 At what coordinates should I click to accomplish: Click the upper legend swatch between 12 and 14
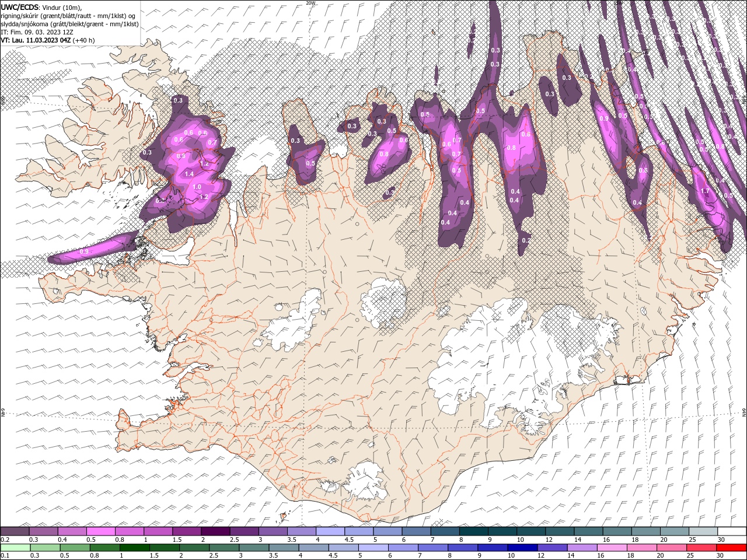(559, 531)
